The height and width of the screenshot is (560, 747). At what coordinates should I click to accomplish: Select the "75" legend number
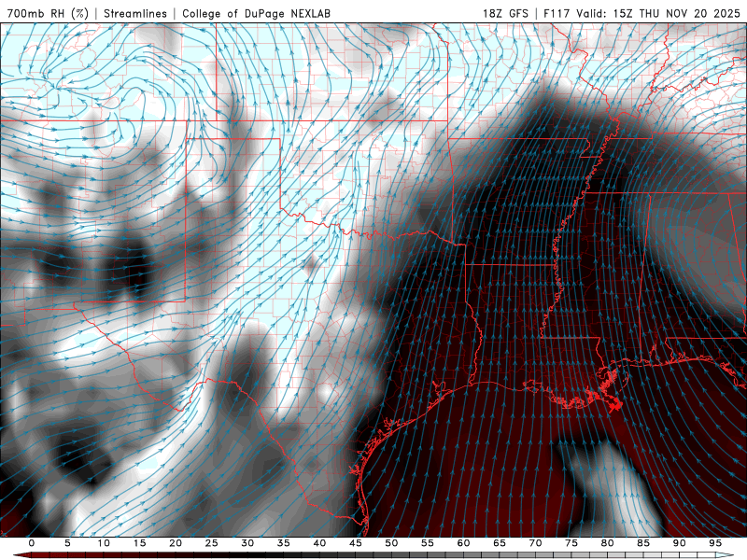click(x=571, y=543)
